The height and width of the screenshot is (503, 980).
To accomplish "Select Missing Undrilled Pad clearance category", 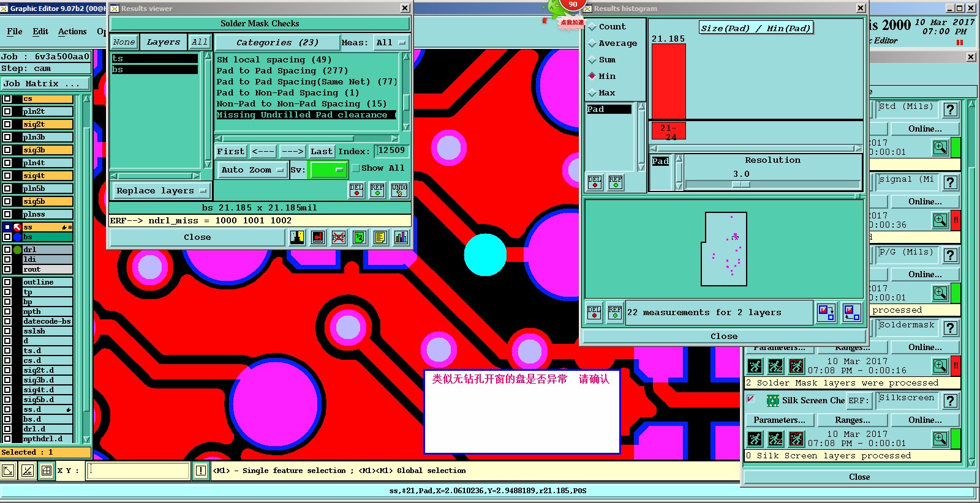I will pyautogui.click(x=306, y=115).
